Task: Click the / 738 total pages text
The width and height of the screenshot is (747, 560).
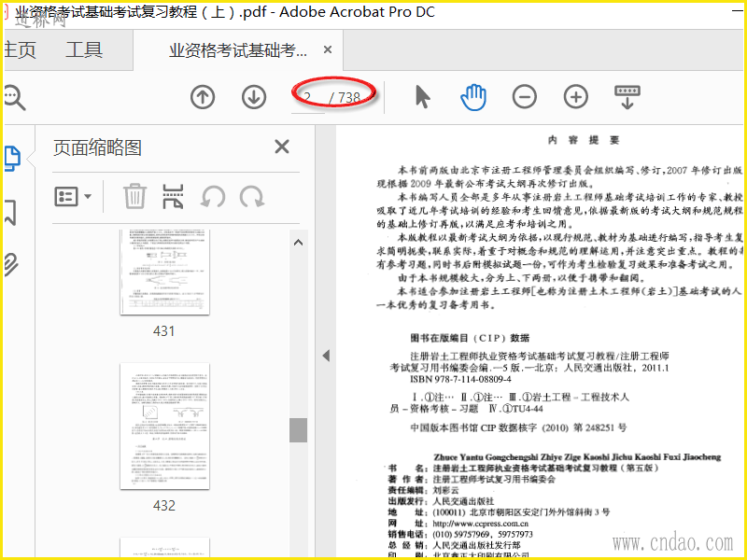Action: (x=345, y=98)
